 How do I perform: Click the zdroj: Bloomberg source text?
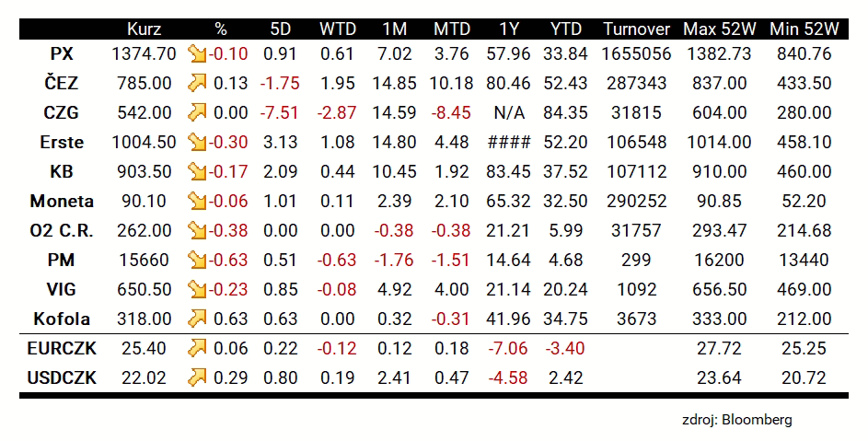tap(736, 420)
